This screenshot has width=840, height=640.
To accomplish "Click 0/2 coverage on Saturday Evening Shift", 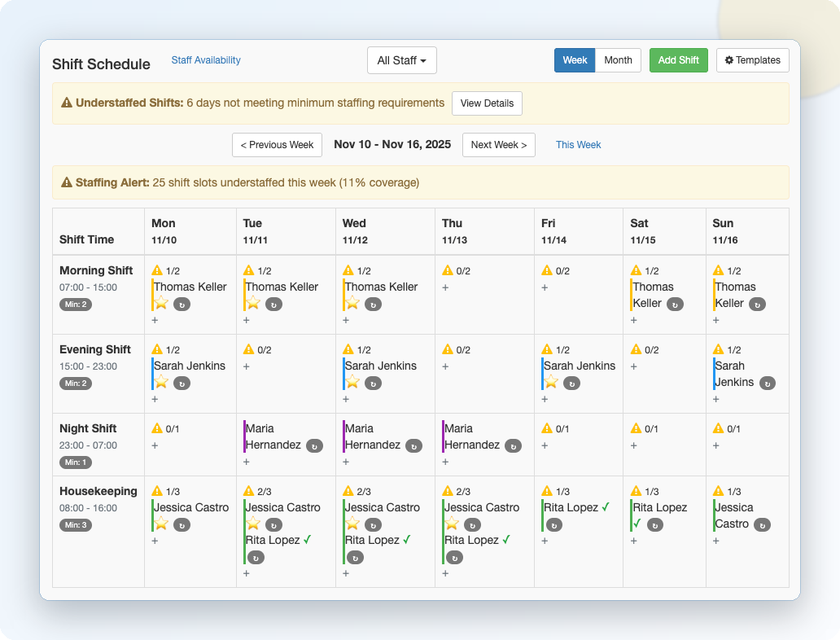I will click(651, 350).
